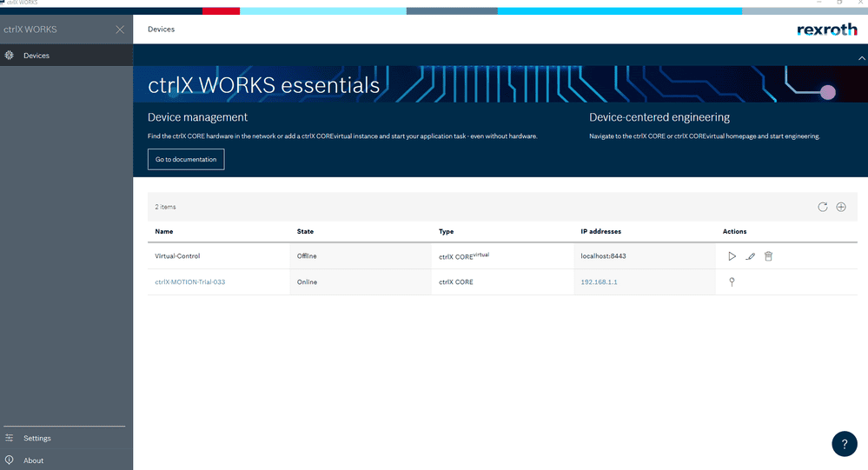Viewport: 868px width, 470px height.
Task: Open the ctrlX-MOTION-Trial-033 device link
Action: [189, 282]
